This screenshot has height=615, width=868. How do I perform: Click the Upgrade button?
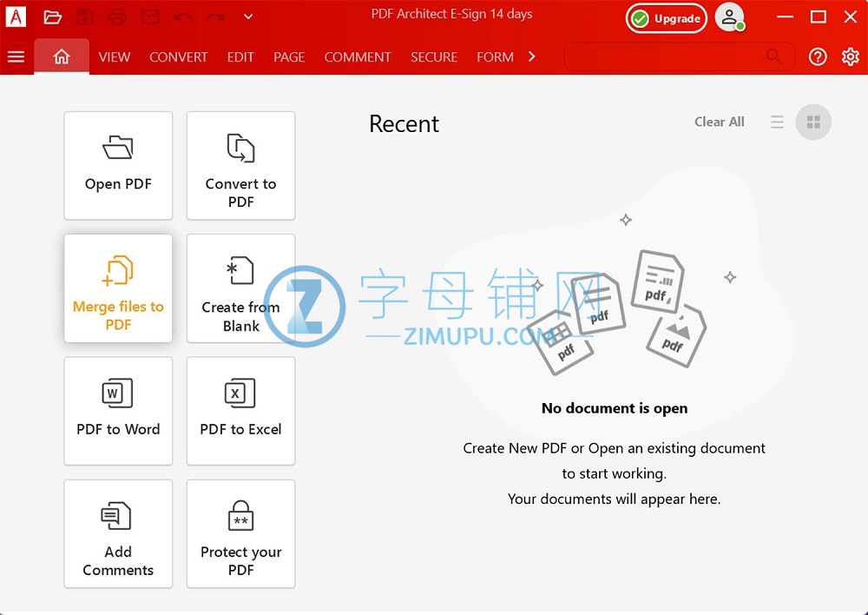click(667, 18)
